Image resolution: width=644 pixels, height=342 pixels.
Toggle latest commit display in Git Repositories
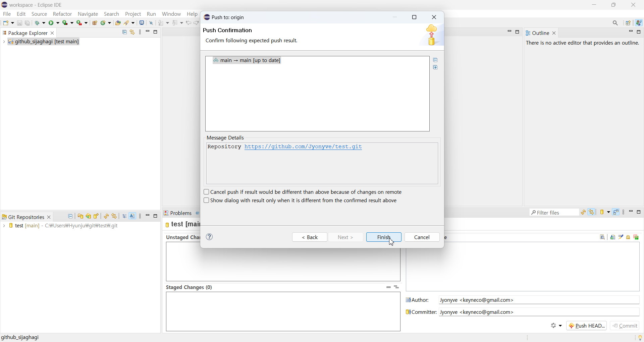click(132, 217)
